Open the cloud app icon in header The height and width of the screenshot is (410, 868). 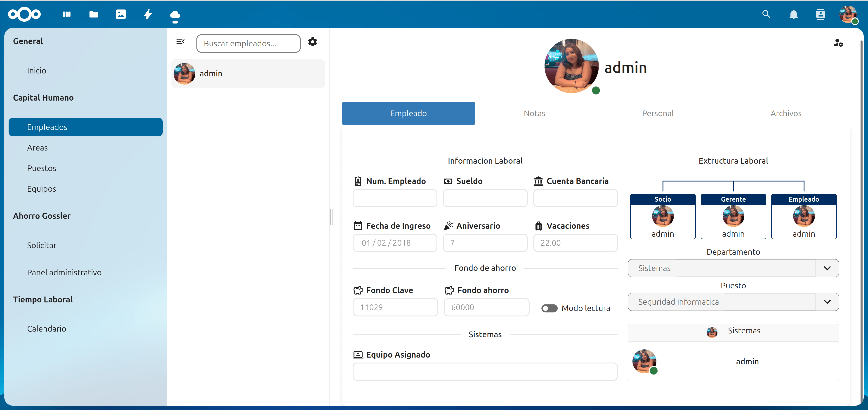175,16
